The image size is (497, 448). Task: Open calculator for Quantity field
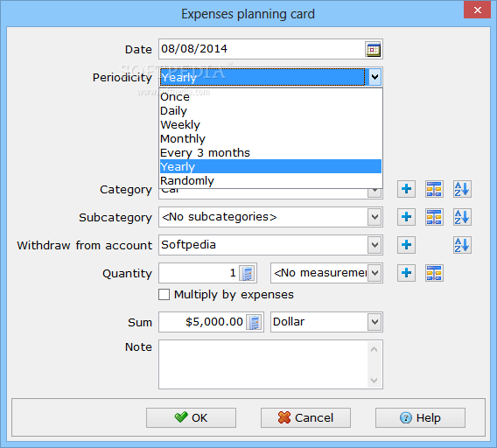248,273
